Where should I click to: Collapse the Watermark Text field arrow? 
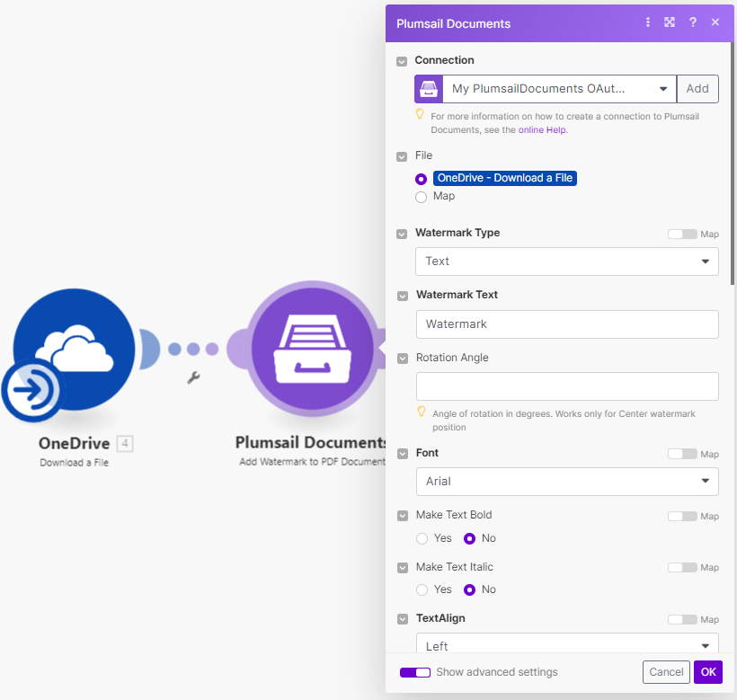pos(403,296)
